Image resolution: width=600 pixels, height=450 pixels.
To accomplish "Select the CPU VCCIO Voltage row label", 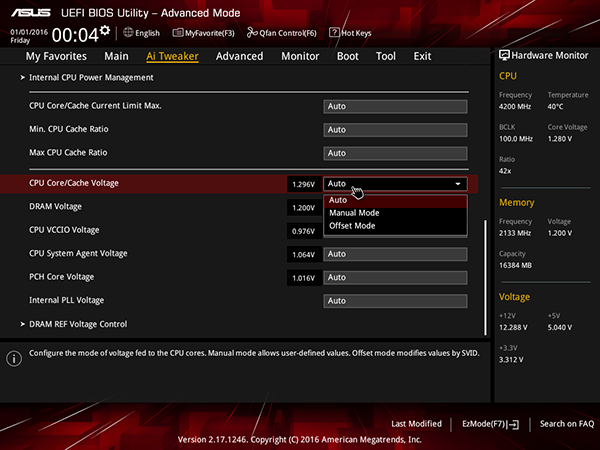I will coord(64,230).
